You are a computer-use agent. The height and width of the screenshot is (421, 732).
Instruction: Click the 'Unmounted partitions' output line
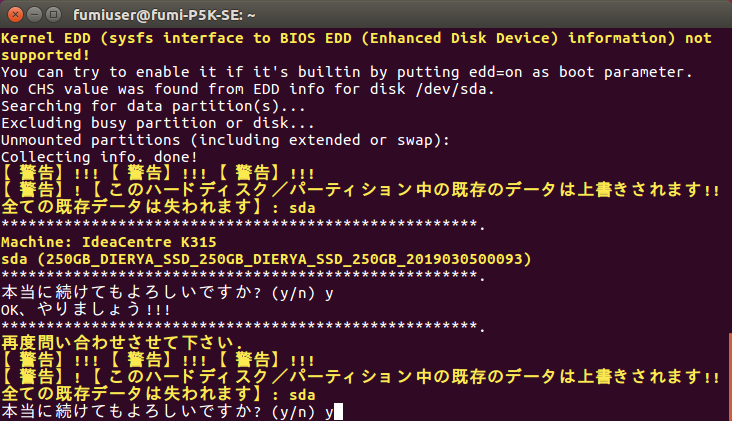coord(225,140)
